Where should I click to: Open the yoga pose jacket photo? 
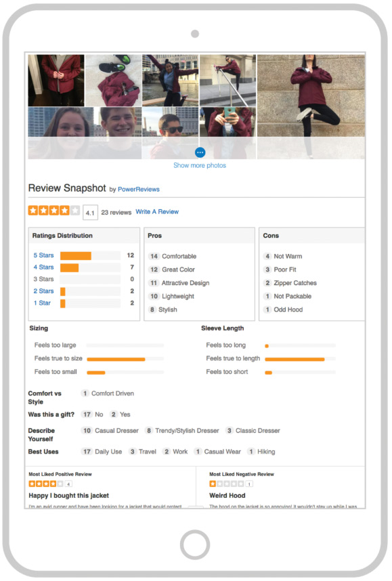311,107
